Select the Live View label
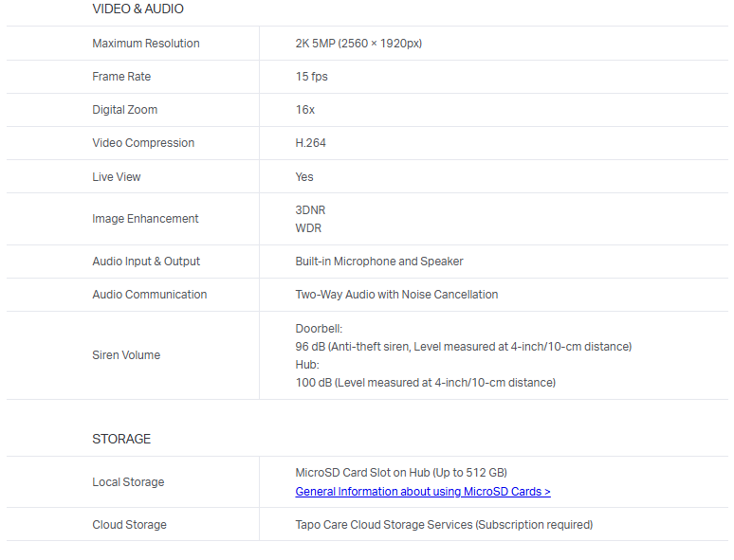This screenshot has height=560, width=734. pyautogui.click(x=117, y=177)
